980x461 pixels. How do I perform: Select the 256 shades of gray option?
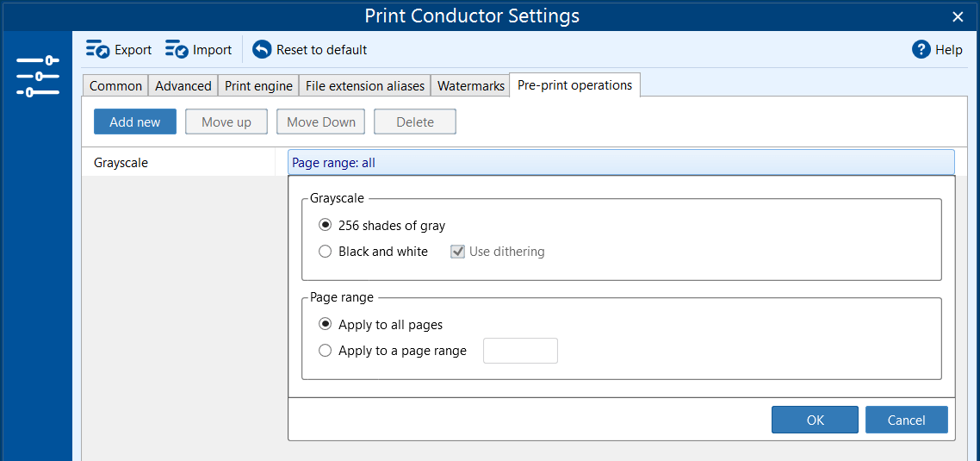coord(325,226)
